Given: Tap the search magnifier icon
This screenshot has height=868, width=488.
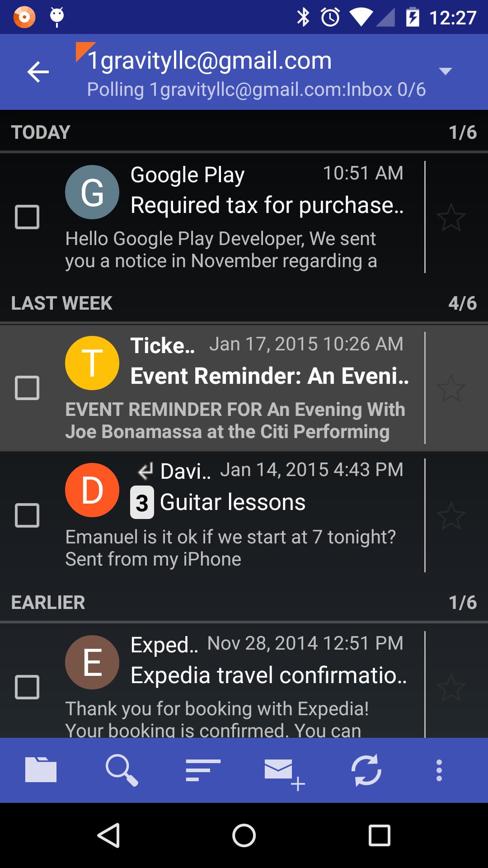Looking at the screenshot, I should (x=122, y=770).
